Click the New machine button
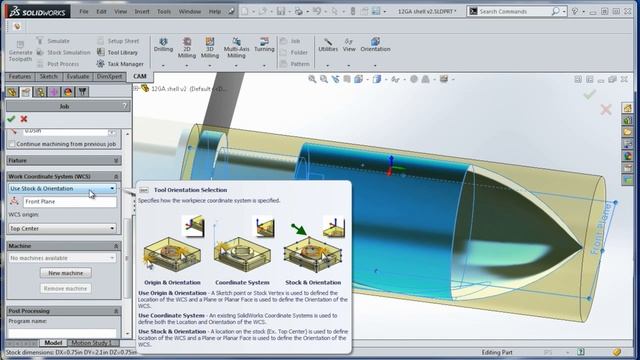Image resolution: width=640 pixels, height=360 pixels. coord(66,273)
